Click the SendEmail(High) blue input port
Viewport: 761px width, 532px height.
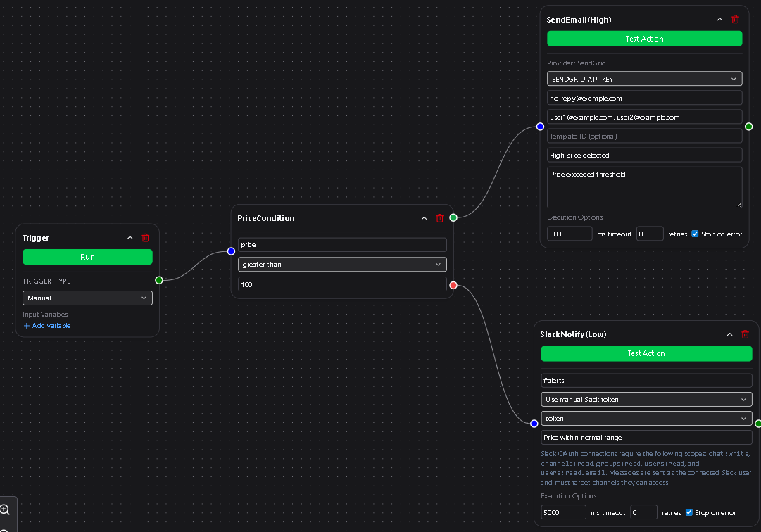point(540,127)
